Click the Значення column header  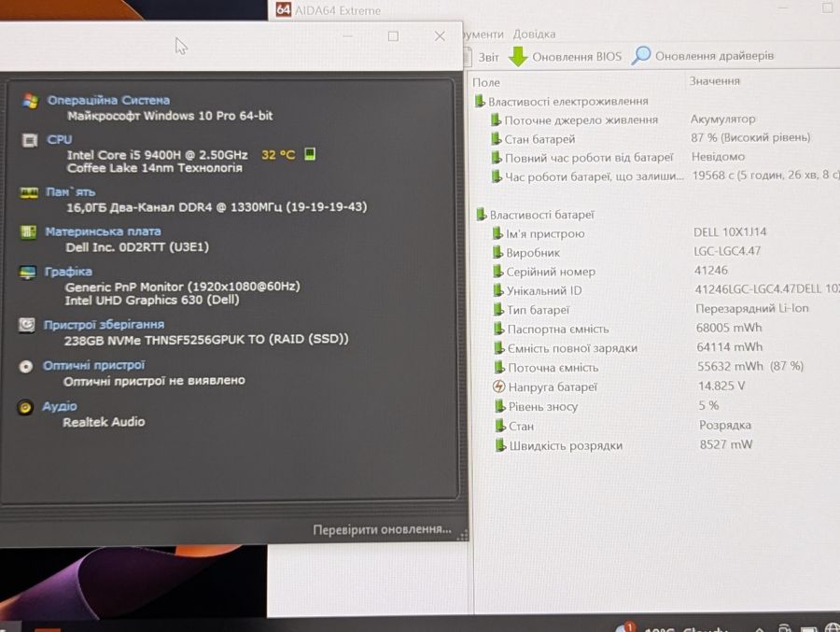(714, 81)
